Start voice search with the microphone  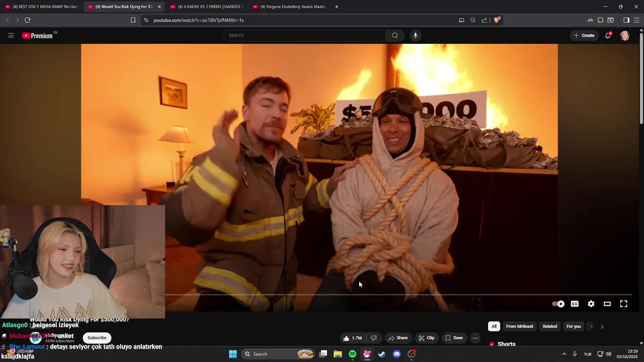tap(415, 35)
